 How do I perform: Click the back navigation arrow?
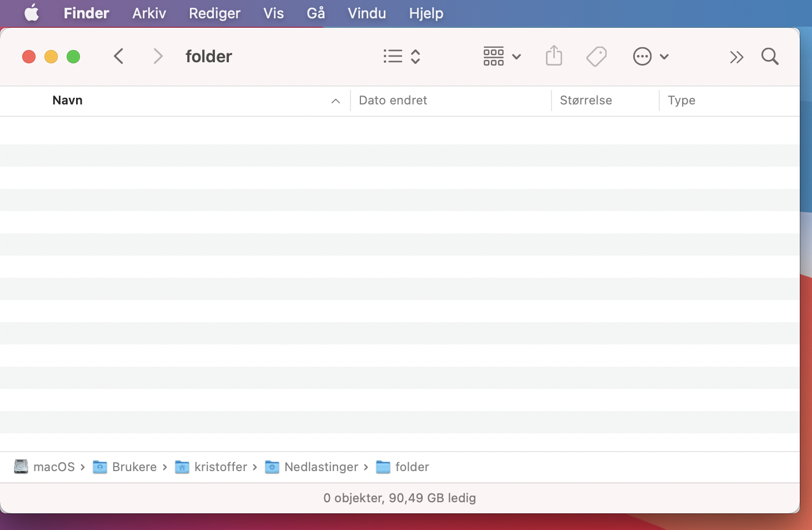pyautogui.click(x=118, y=56)
